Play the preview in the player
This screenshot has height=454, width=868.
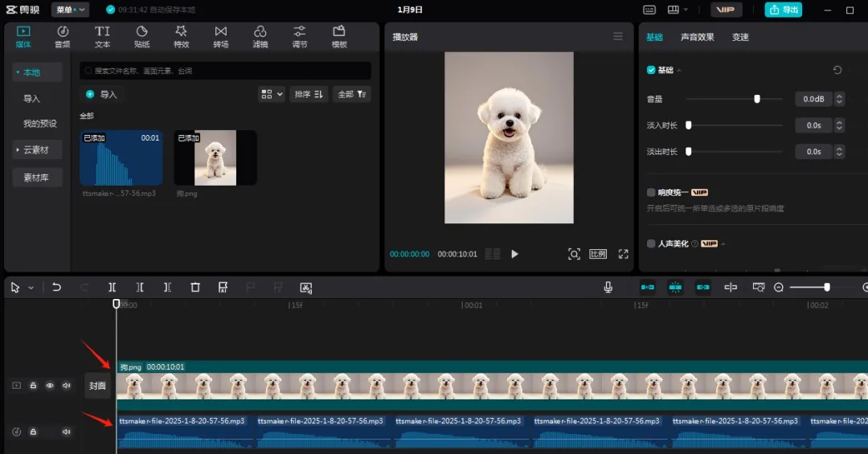pos(514,254)
